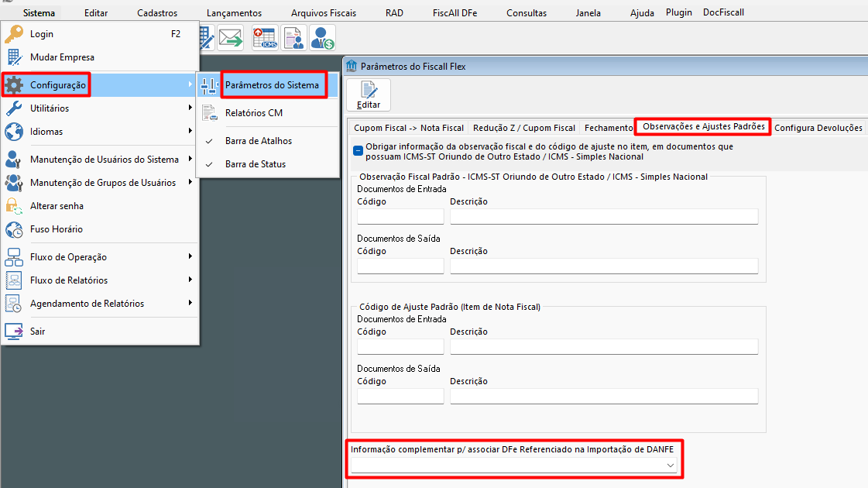Screen dimensions: 868x488
Task: Open the RAD menu
Action: coord(394,12)
